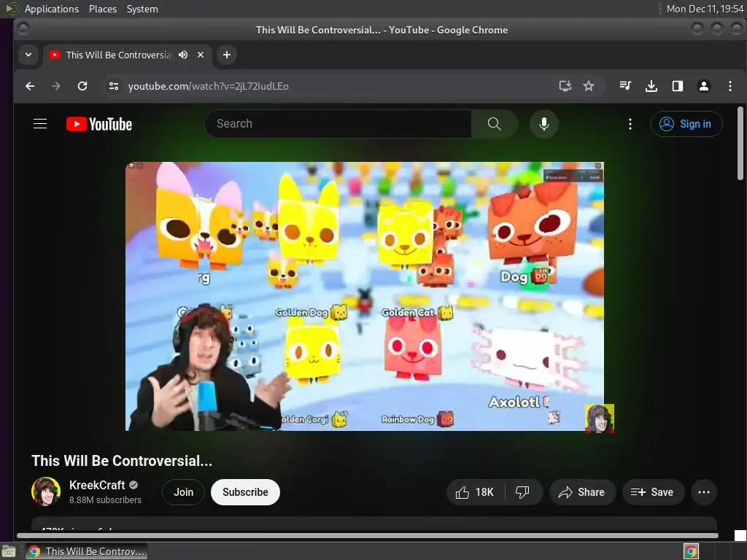Open the YouTube hamburger guide menu
747x560 pixels.
tap(40, 124)
